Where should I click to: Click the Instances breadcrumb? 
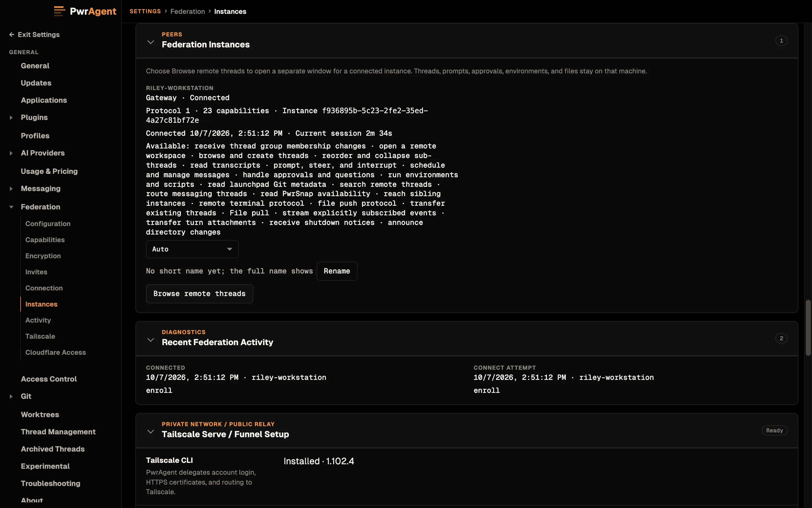[230, 11]
